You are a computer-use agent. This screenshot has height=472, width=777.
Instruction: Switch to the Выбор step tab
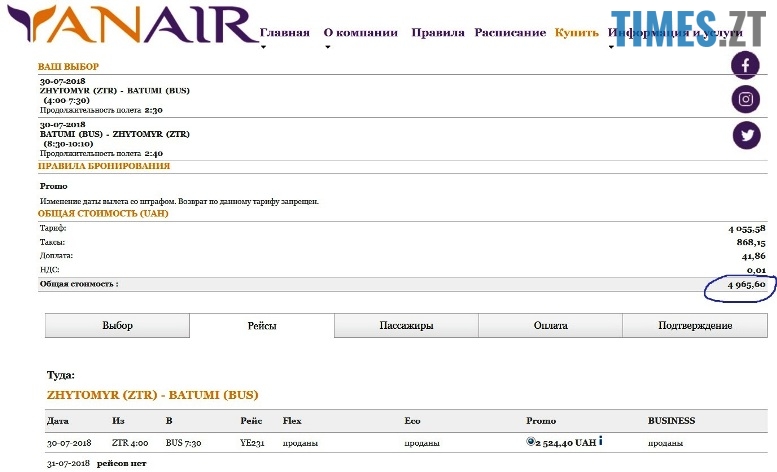(117, 325)
